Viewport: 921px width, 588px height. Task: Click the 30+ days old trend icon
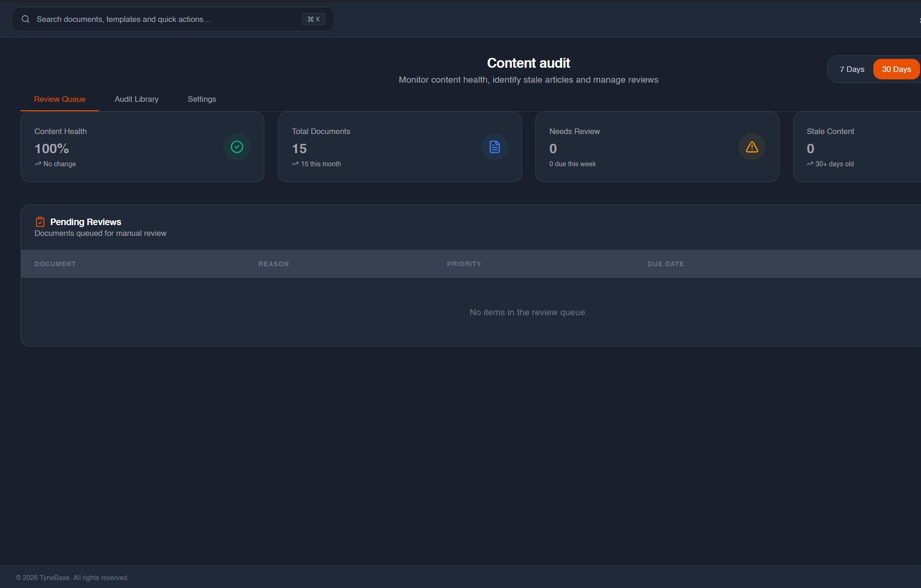point(810,164)
